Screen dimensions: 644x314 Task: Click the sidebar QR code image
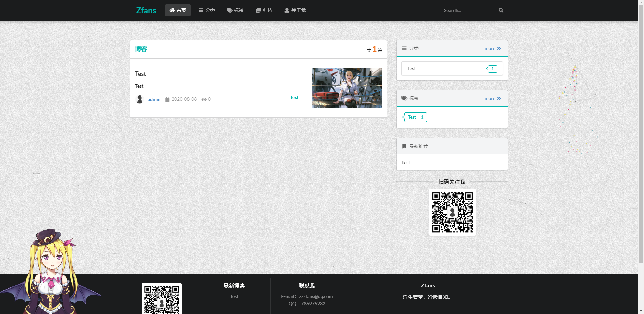tap(452, 212)
